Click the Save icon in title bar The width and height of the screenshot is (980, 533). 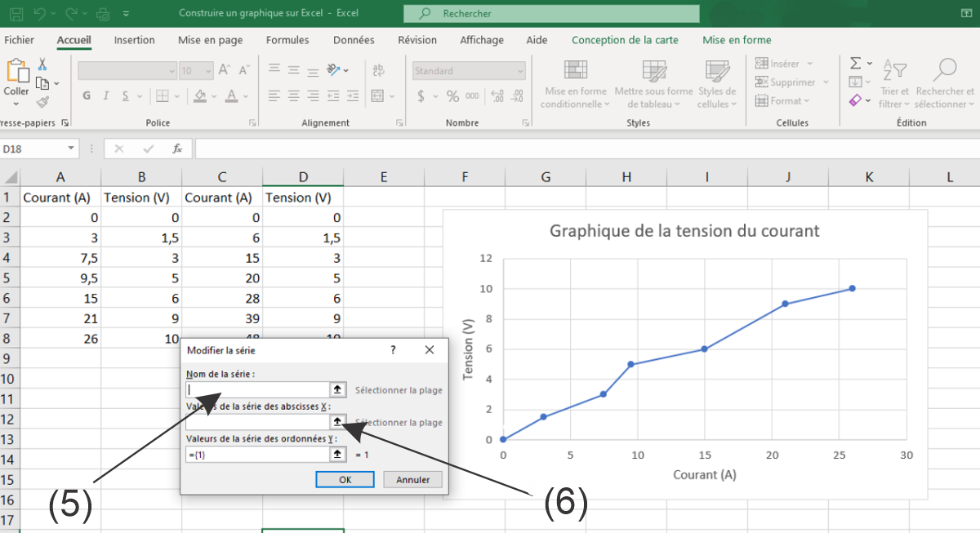pyautogui.click(x=16, y=14)
